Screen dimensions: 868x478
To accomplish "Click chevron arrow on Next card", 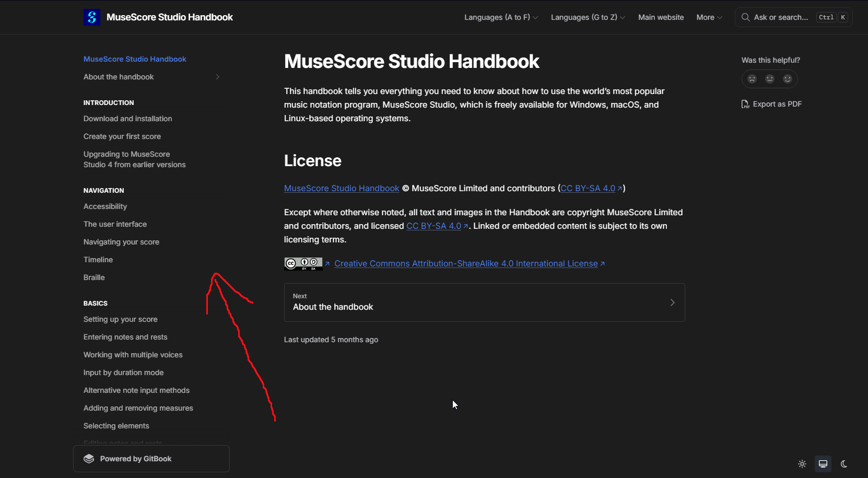I will (672, 302).
